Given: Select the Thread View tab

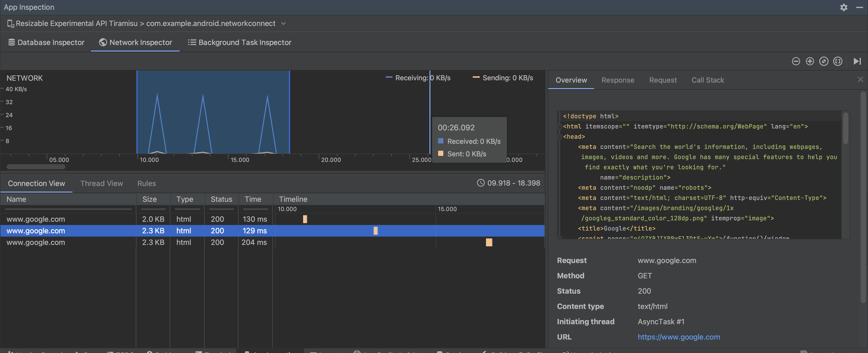Looking at the screenshot, I should (x=101, y=184).
